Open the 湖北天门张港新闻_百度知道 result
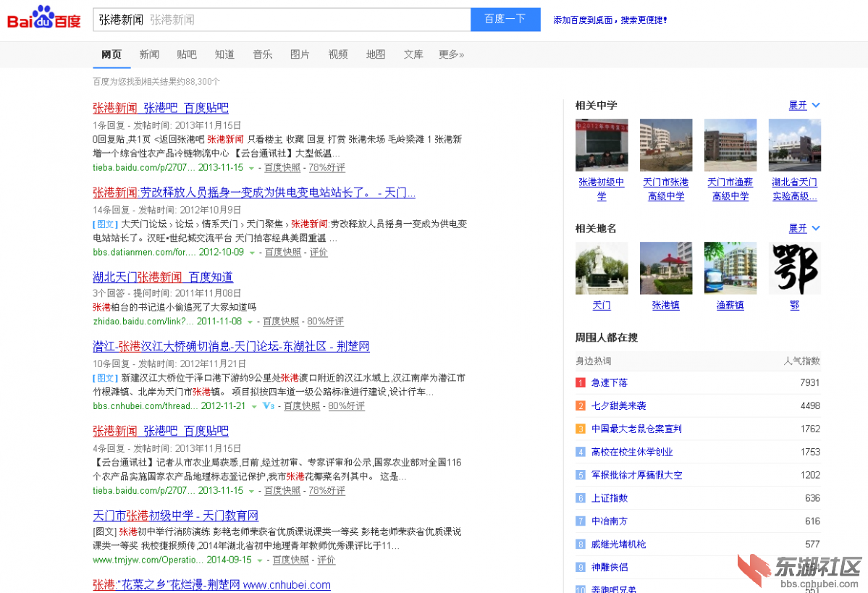868x593 pixels. [163, 277]
